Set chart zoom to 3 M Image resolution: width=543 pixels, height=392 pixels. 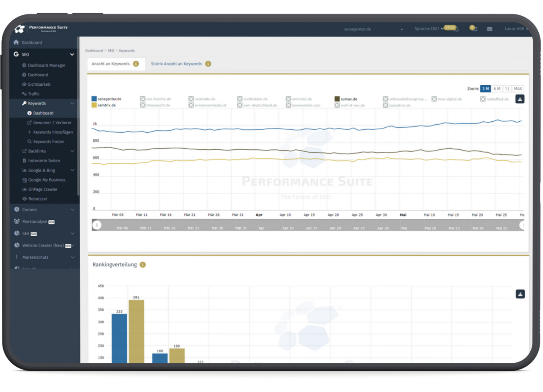tap(485, 89)
